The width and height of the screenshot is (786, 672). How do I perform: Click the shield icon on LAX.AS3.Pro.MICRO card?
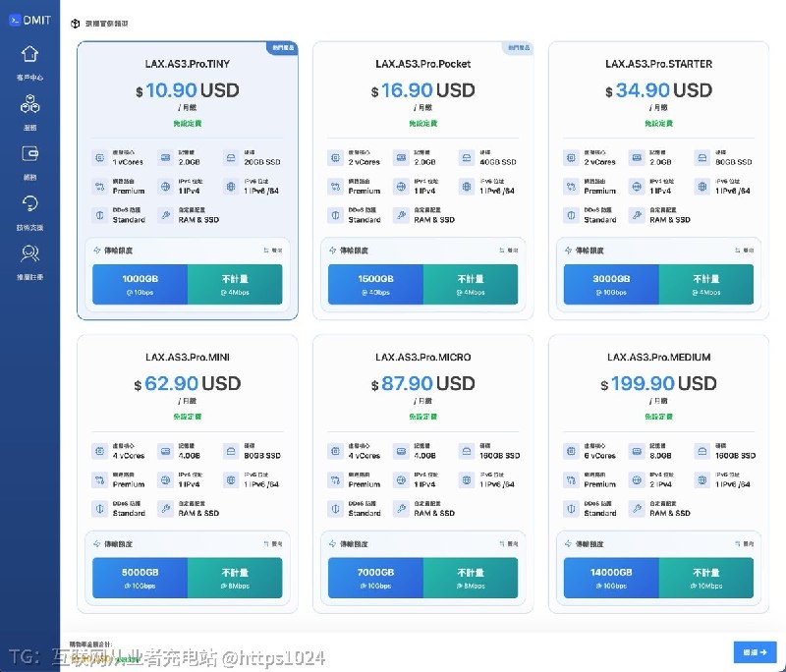tap(335, 509)
